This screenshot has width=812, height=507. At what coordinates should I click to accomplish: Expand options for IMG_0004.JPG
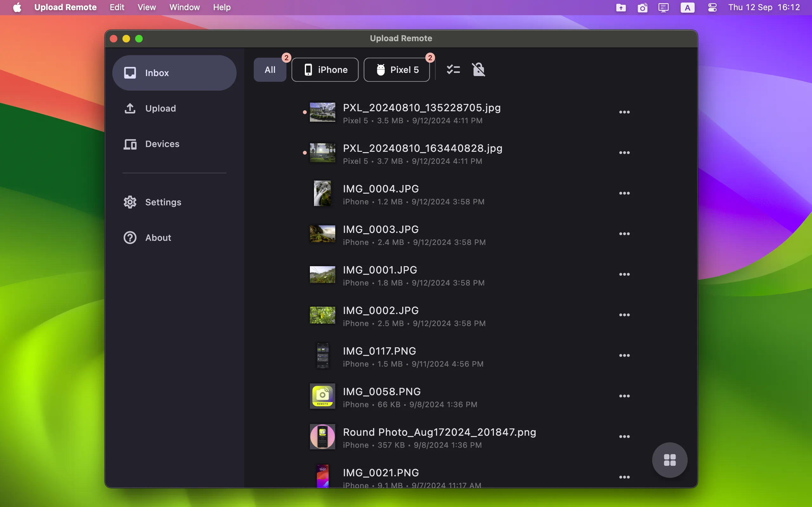click(x=624, y=193)
